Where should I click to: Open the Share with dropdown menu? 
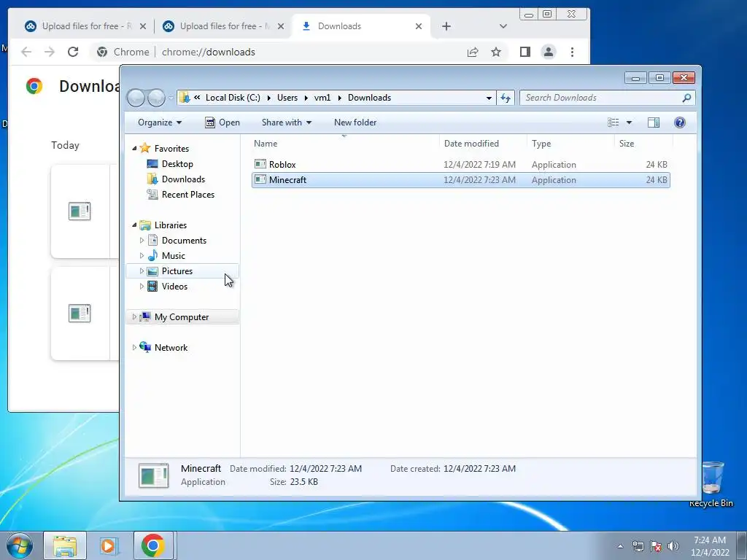pos(286,122)
